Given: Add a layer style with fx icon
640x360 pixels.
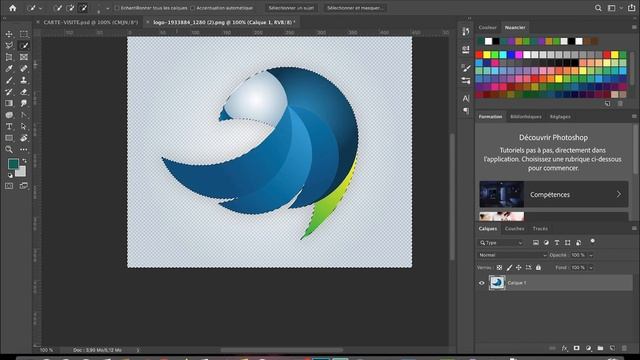Looking at the screenshot, I should tap(564, 348).
